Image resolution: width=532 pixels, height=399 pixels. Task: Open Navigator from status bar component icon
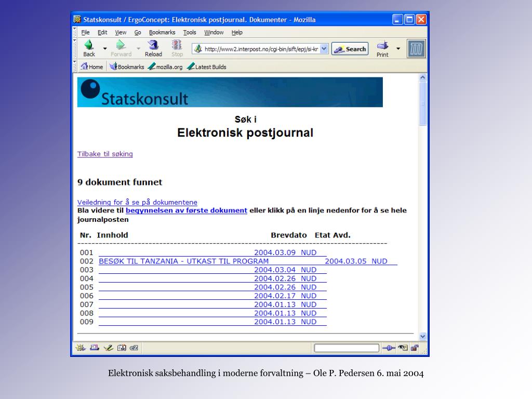[x=81, y=348]
